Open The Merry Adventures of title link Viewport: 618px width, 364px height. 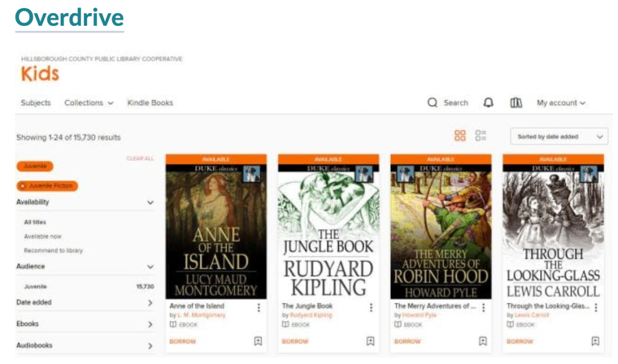point(435,306)
